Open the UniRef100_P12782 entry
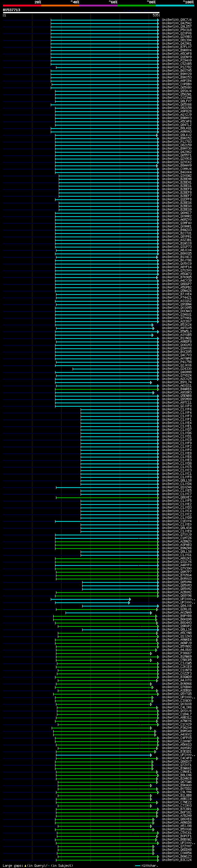Screen dimensions: 197x868 [x=176, y=67]
